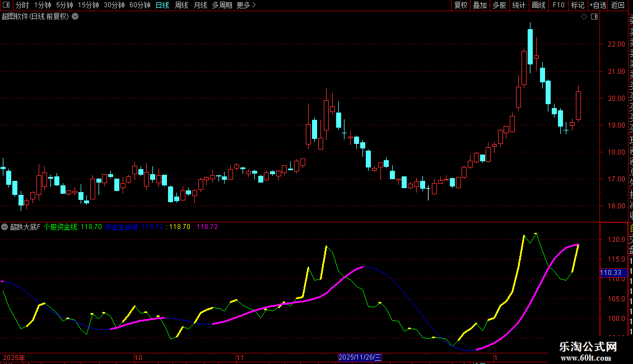Expand the 超跌大底F indicator dropdown circle
This screenshot has height=364, width=633.
[4, 227]
